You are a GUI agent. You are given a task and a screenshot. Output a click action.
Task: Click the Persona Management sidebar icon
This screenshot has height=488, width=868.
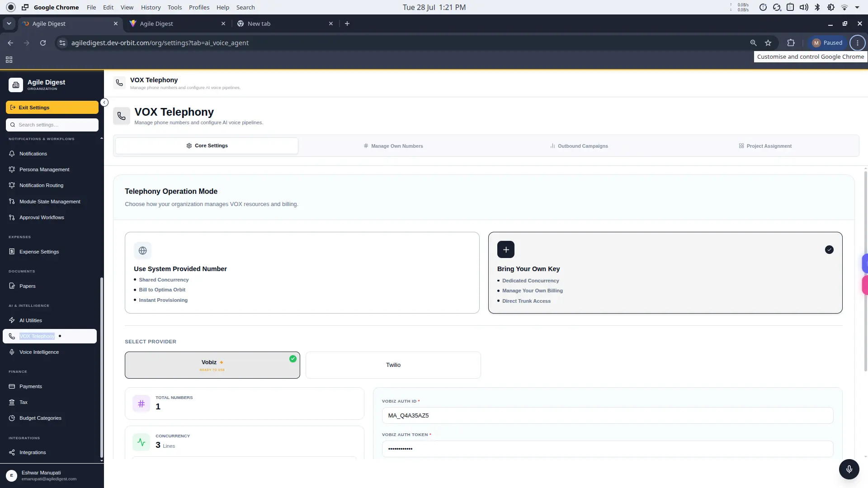click(x=12, y=169)
